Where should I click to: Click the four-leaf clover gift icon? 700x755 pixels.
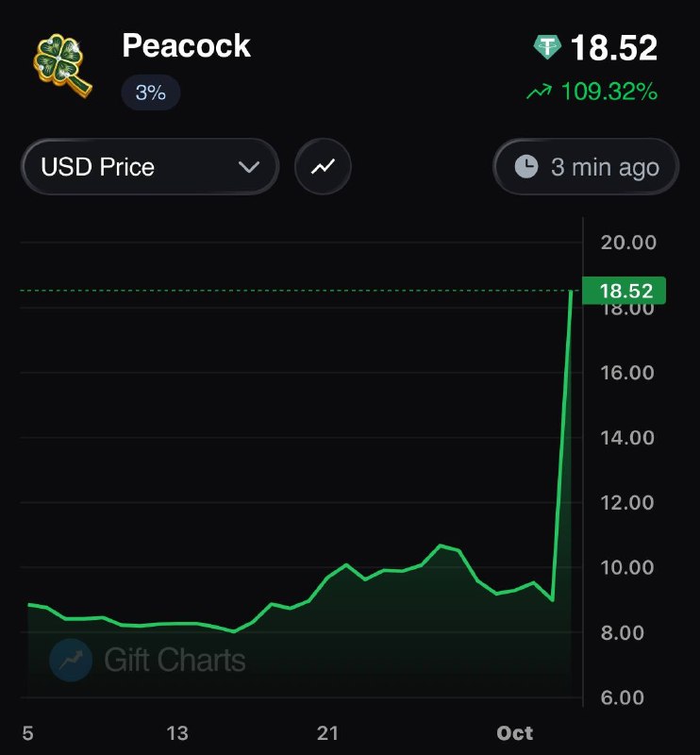(62, 65)
